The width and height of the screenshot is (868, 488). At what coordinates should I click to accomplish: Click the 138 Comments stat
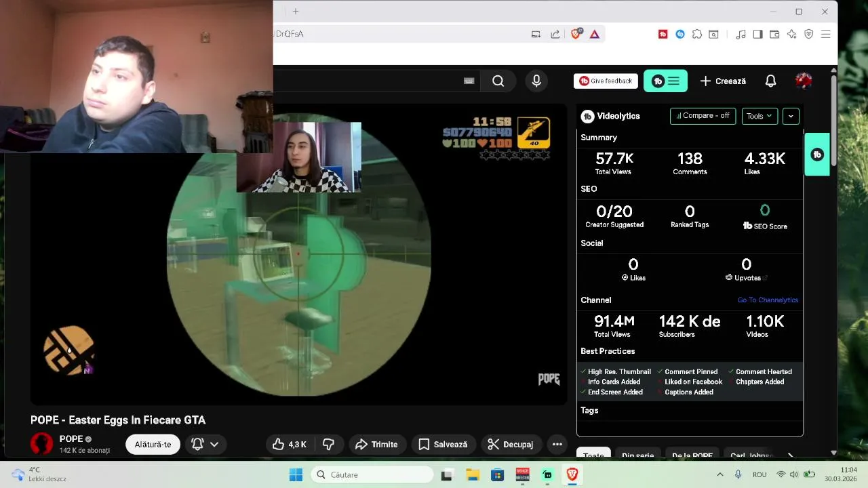(x=690, y=163)
